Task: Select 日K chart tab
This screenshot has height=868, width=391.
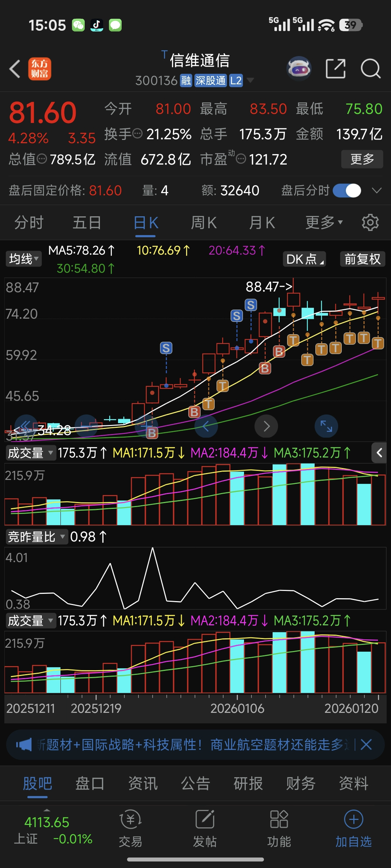Action: [x=146, y=222]
